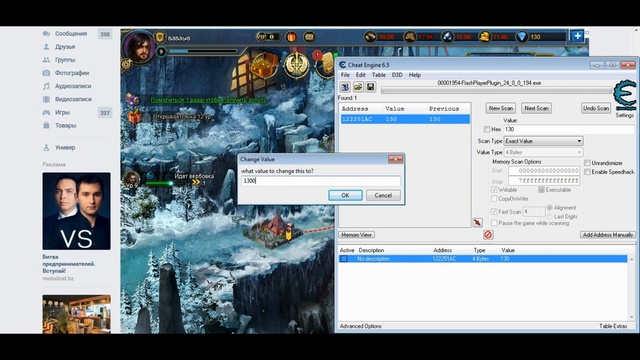The width and height of the screenshot is (640, 360).
Task: Open the File menu in Cheat Engine
Action: coord(345,75)
